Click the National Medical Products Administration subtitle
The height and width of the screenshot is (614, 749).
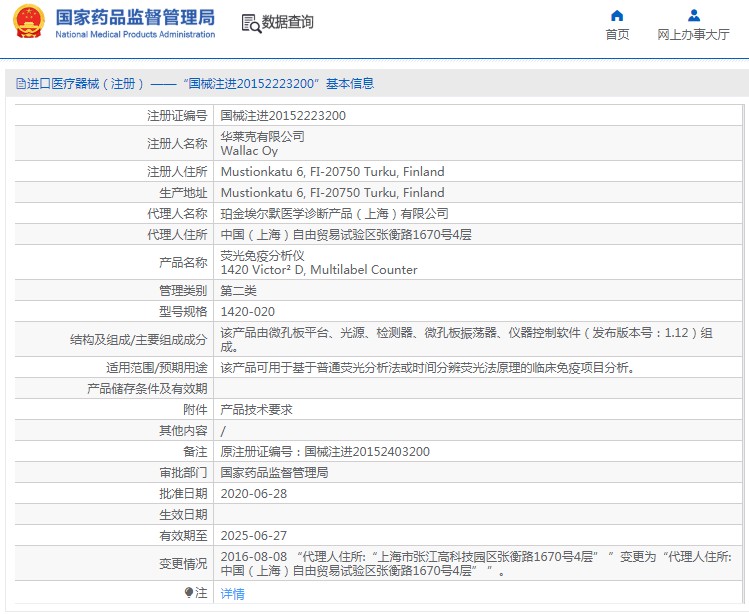(135, 34)
